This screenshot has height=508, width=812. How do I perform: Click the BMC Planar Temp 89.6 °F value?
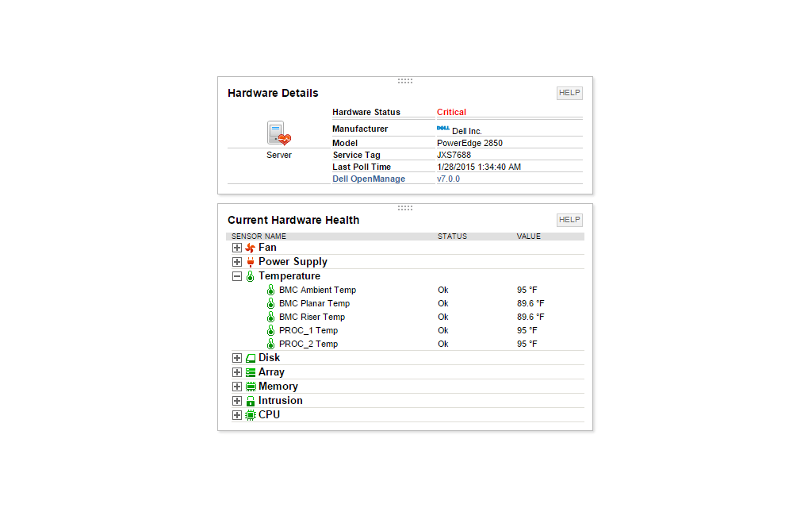pyautogui.click(x=530, y=303)
